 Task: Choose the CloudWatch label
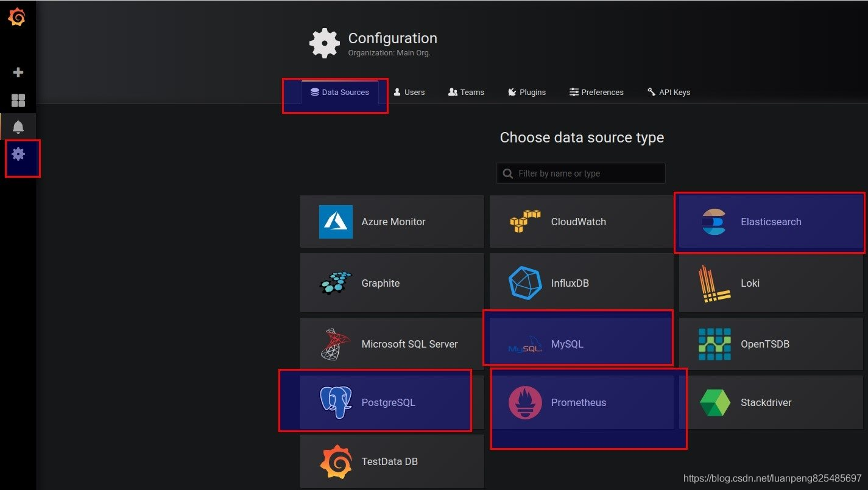[x=579, y=222]
